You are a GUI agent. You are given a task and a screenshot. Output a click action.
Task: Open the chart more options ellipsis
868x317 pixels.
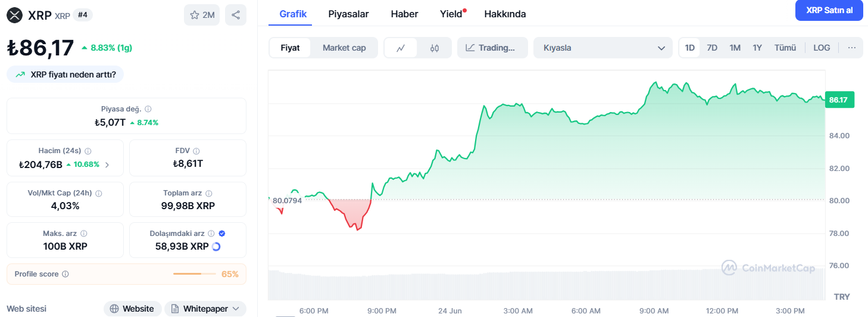pyautogui.click(x=852, y=48)
